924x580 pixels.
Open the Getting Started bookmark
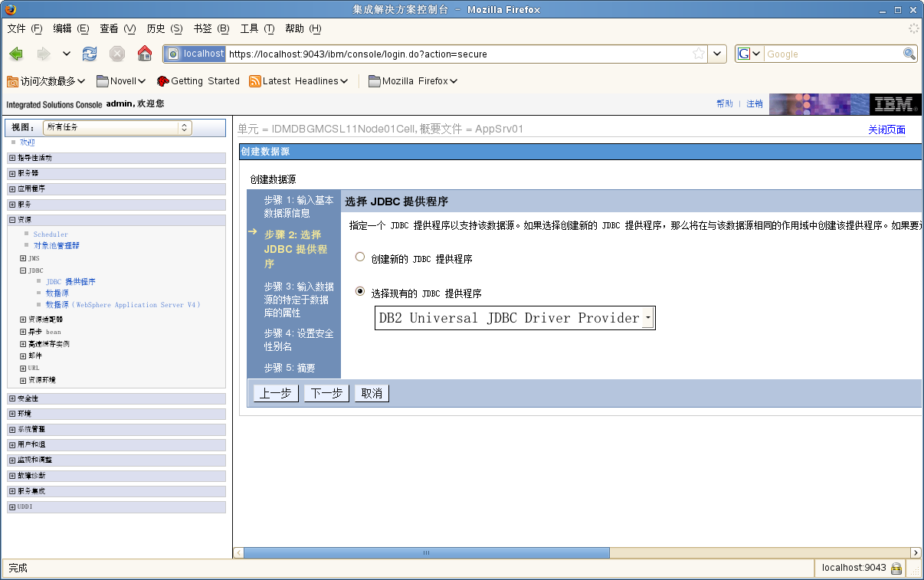[x=198, y=81]
